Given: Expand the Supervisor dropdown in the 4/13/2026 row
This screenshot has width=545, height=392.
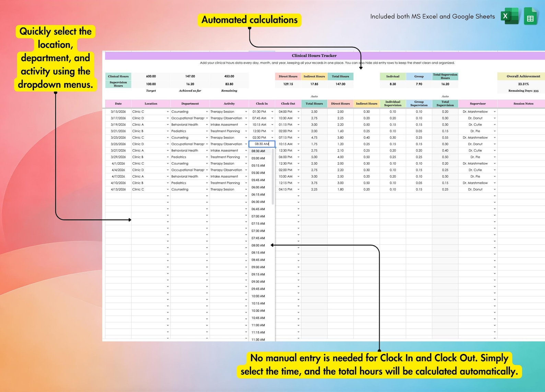Looking at the screenshot, I should point(495,190).
